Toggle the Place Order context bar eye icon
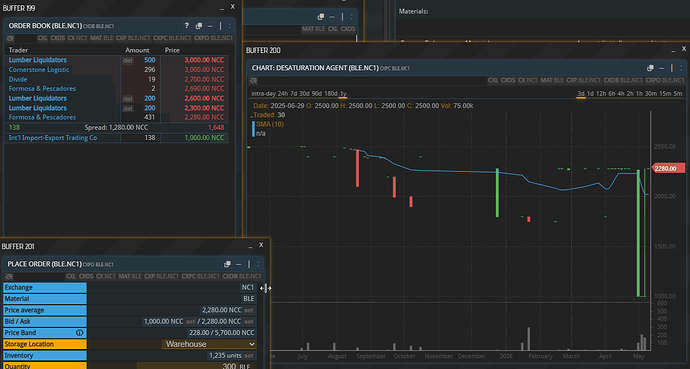The width and height of the screenshot is (690, 369). (9, 277)
